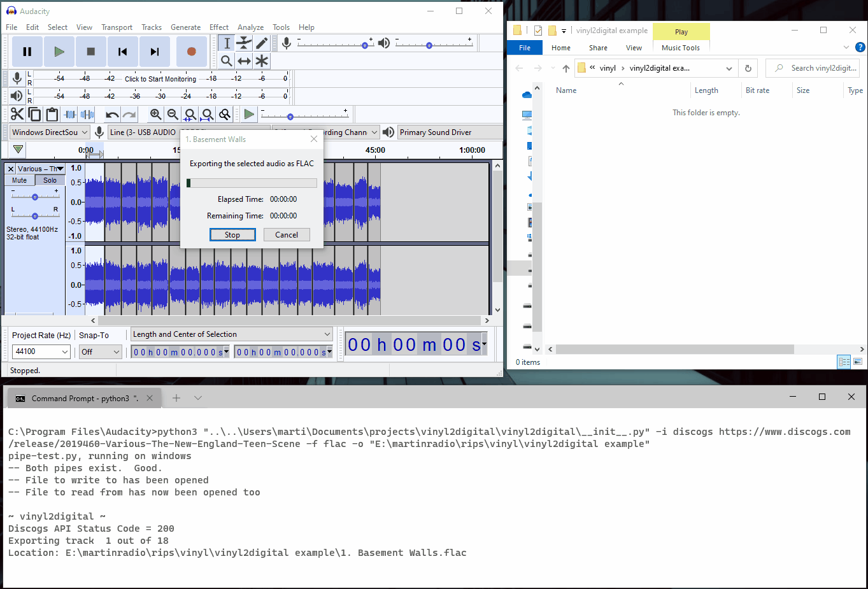Adjust the track pan L-R slider
This screenshot has width=868, height=589.
click(x=35, y=215)
